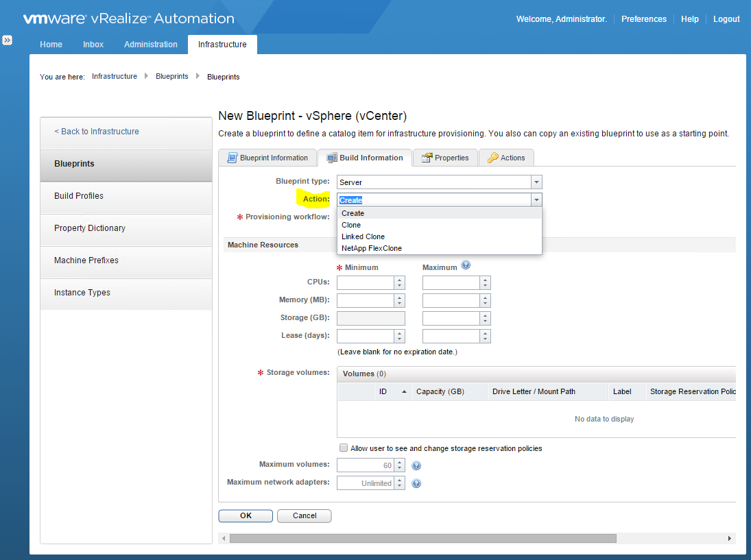Switch to the Actions tab
This screenshot has width=751, height=560.
tap(506, 158)
